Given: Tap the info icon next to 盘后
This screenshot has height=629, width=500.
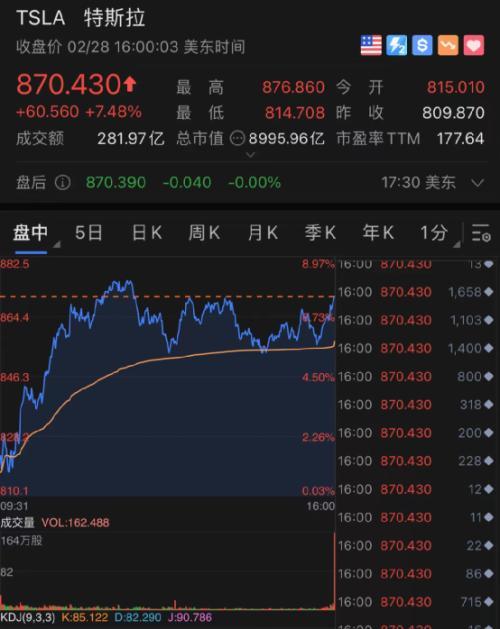Looking at the screenshot, I should (63, 183).
